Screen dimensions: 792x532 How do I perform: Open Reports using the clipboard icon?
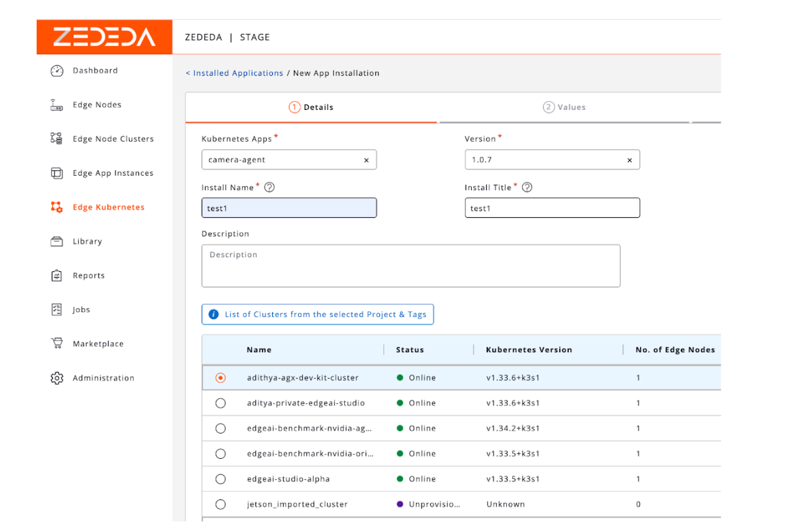click(x=57, y=275)
